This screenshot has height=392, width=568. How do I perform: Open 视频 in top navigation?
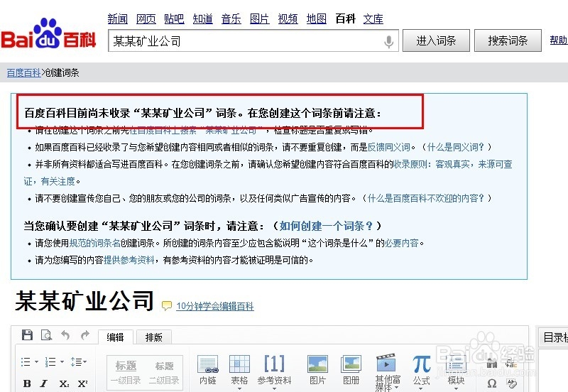288,18
